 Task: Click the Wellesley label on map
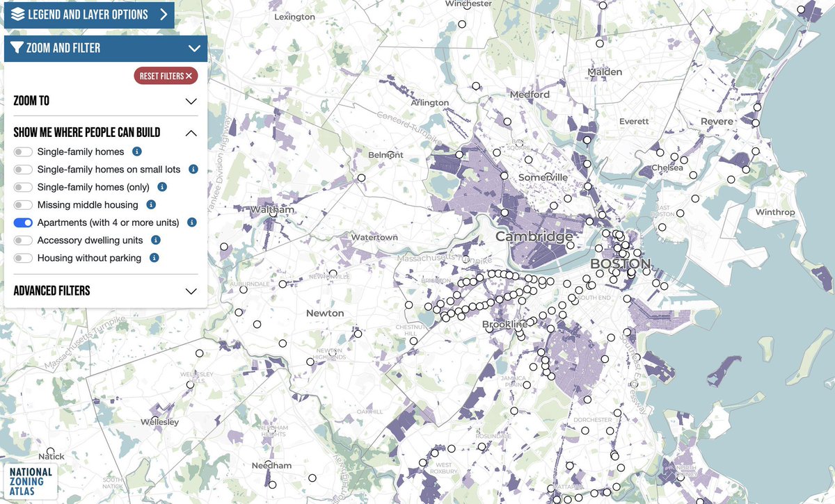click(x=159, y=422)
